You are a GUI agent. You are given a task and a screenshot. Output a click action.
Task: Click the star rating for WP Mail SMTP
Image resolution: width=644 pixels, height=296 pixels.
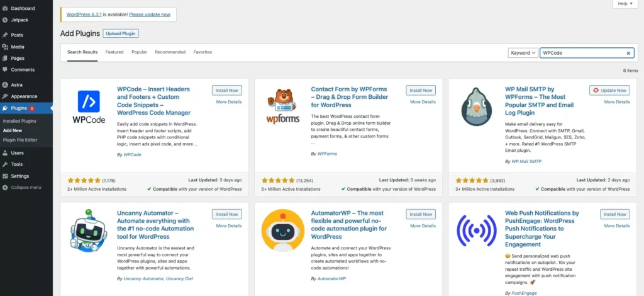472,180
